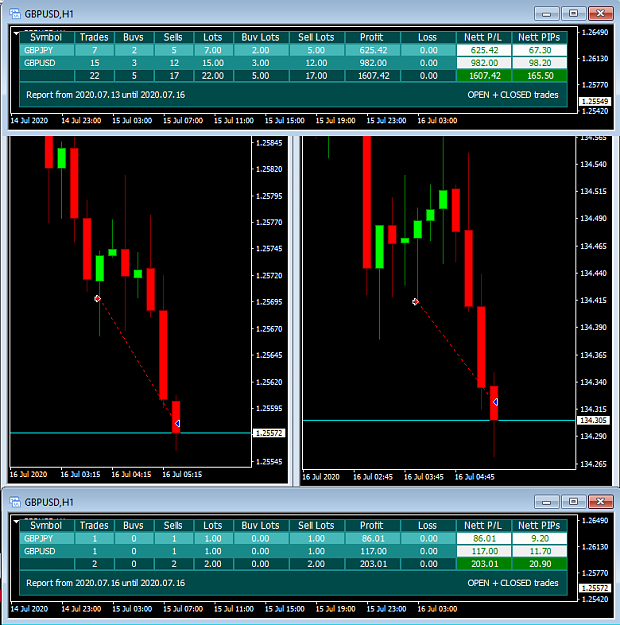Screen dimensions: 620x625
Task: Click the red diamond entry marker on the 134.xxx chart
Action: 415,302
